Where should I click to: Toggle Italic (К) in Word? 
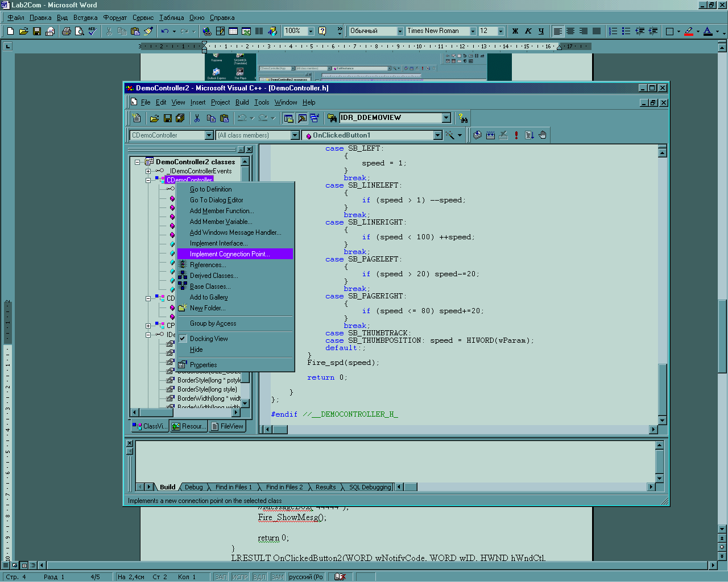tap(528, 31)
